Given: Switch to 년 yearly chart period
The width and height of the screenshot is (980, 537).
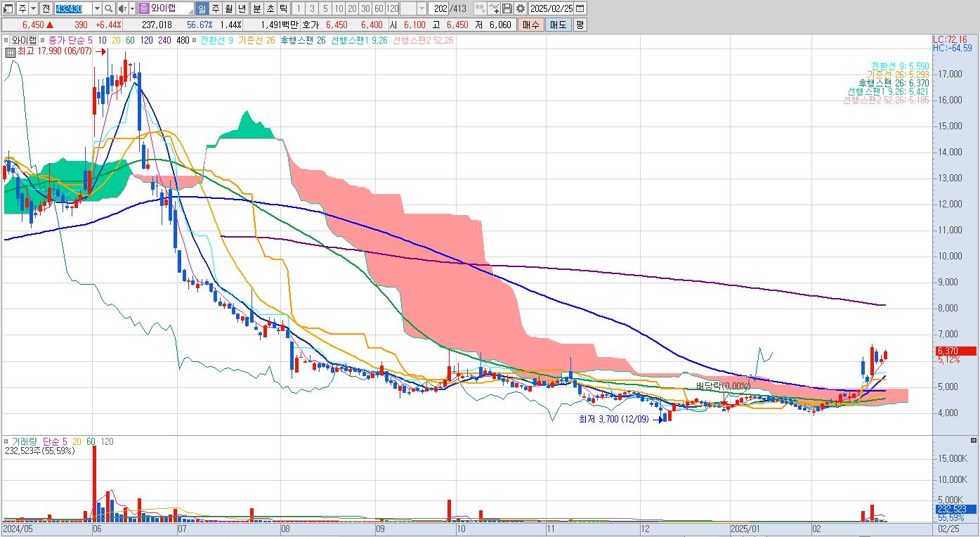Looking at the screenshot, I should pyautogui.click(x=242, y=8).
